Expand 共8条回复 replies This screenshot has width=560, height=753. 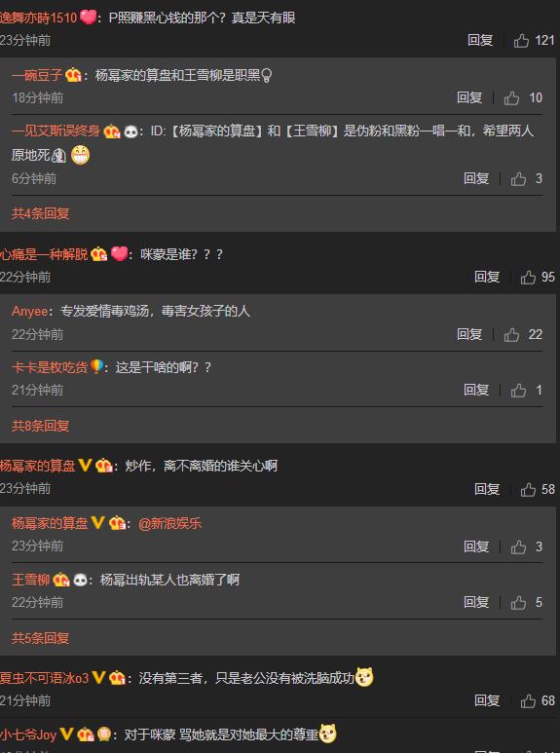click(x=40, y=426)
